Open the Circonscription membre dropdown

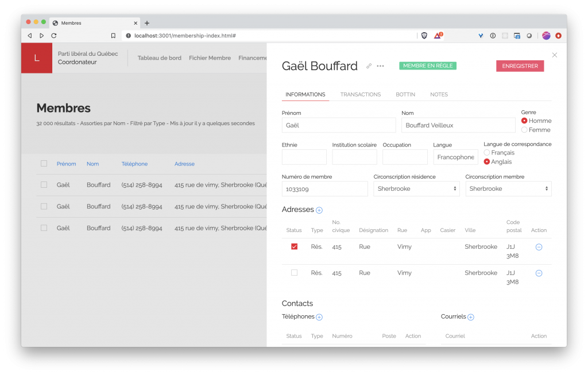pos(508,189)
